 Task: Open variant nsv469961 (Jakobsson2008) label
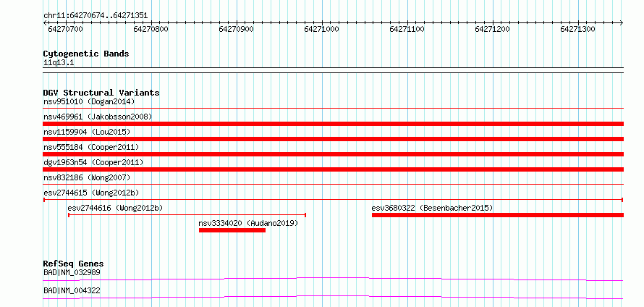point(98,117)
